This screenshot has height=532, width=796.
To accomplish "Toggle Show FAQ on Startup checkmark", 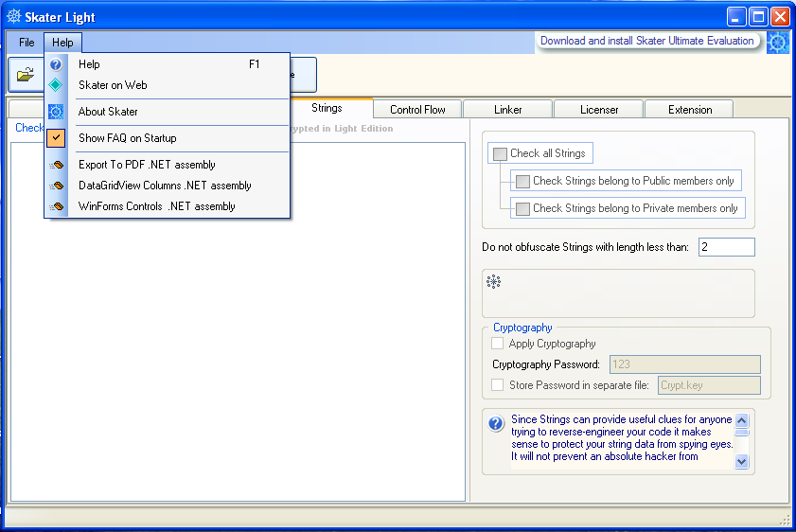I will coord(56,138).
